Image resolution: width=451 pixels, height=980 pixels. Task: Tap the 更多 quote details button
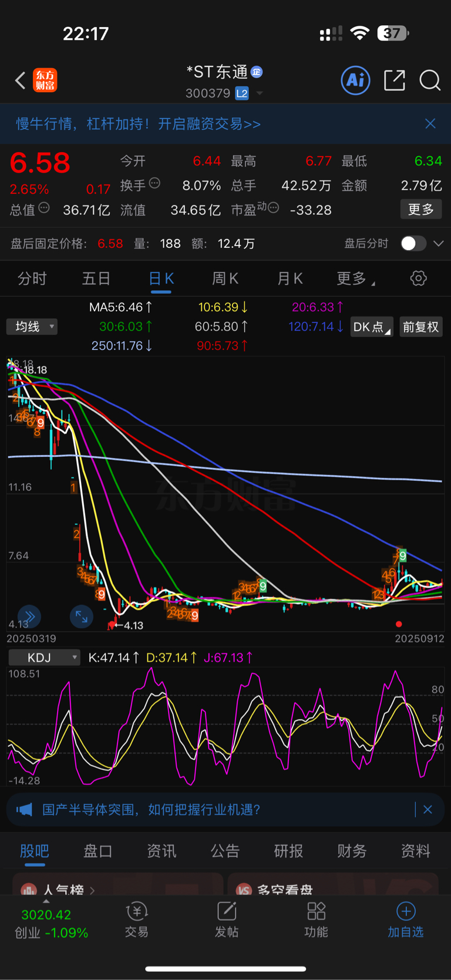pos(421,209)
